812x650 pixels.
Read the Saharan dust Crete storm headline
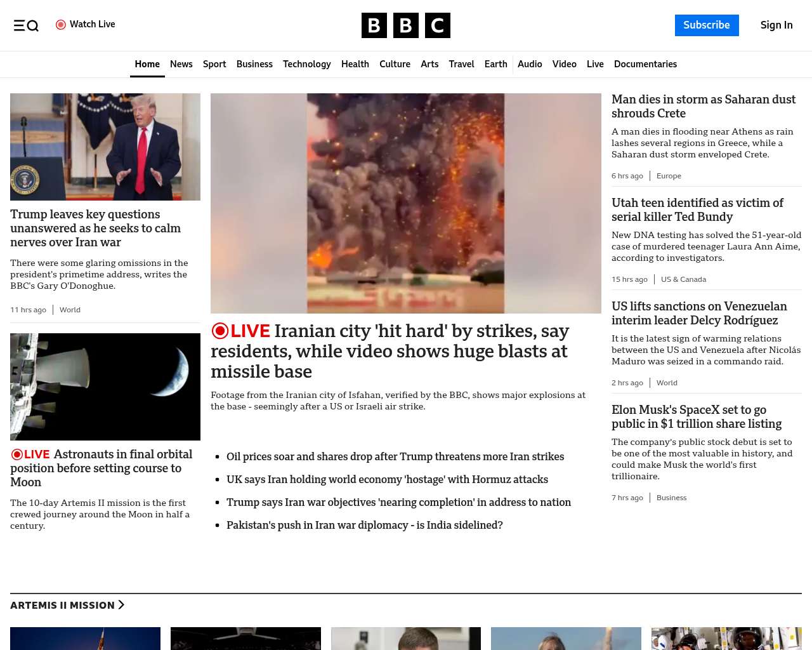click(x=703, y=106)
